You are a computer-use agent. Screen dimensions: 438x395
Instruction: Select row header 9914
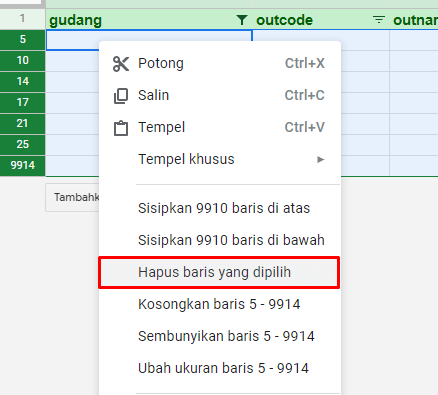point(22,166)
